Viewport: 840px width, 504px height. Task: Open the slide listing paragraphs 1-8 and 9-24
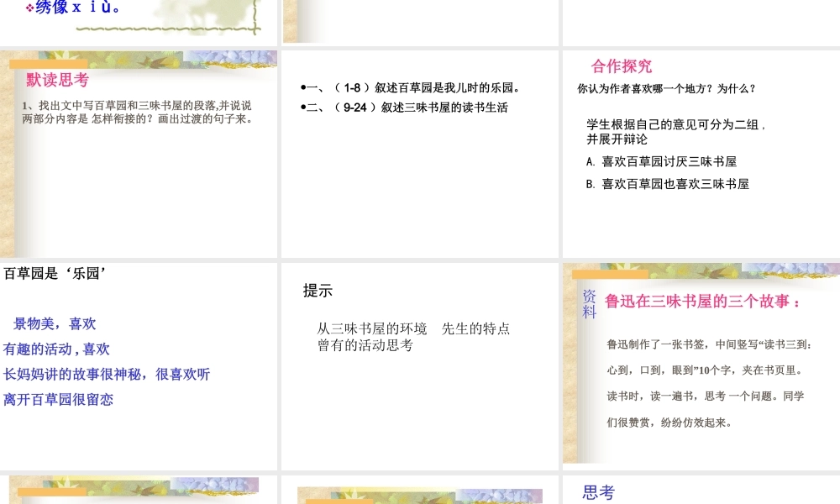[x=420, y=155]
